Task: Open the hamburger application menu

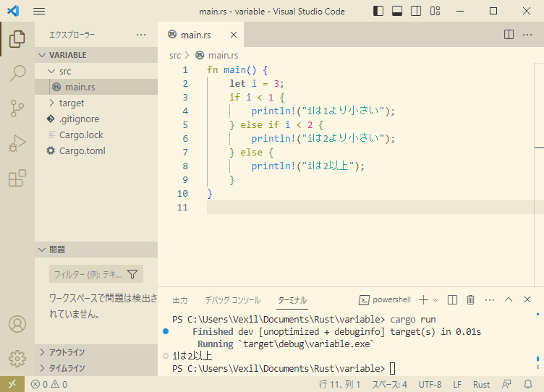Action: (39, 11)
